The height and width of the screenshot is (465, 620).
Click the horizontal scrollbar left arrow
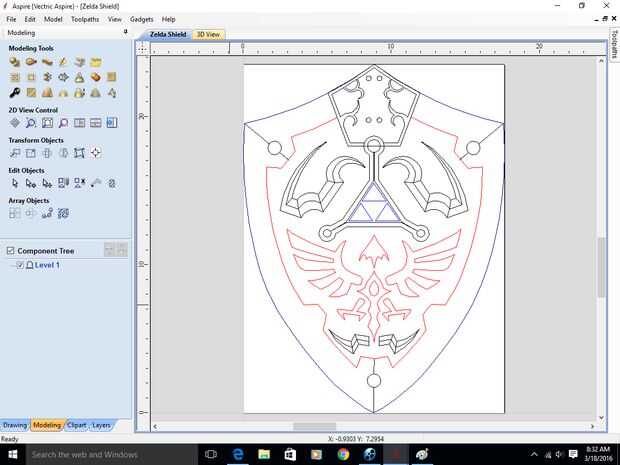[155, 426]
